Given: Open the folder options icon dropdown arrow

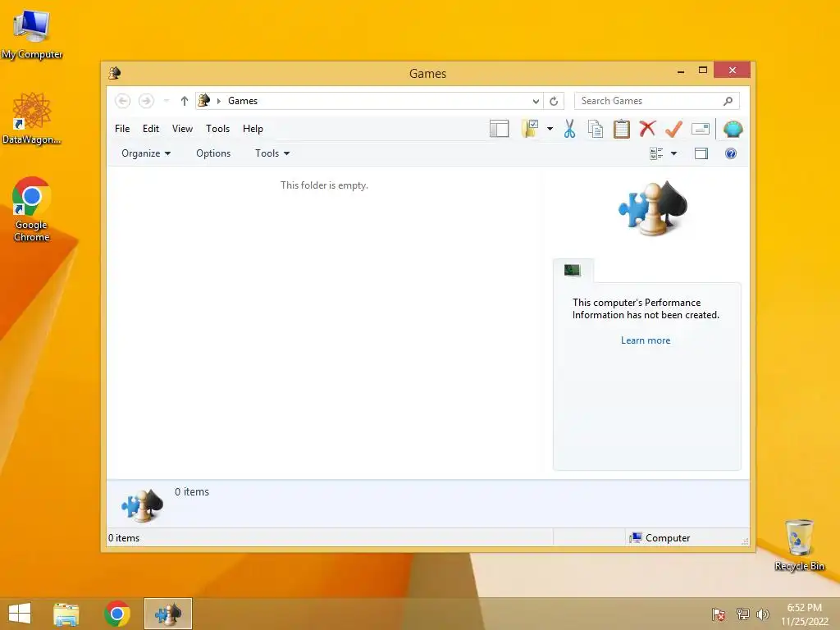Looking at the screenshot, I should click(x=550, y=129).
